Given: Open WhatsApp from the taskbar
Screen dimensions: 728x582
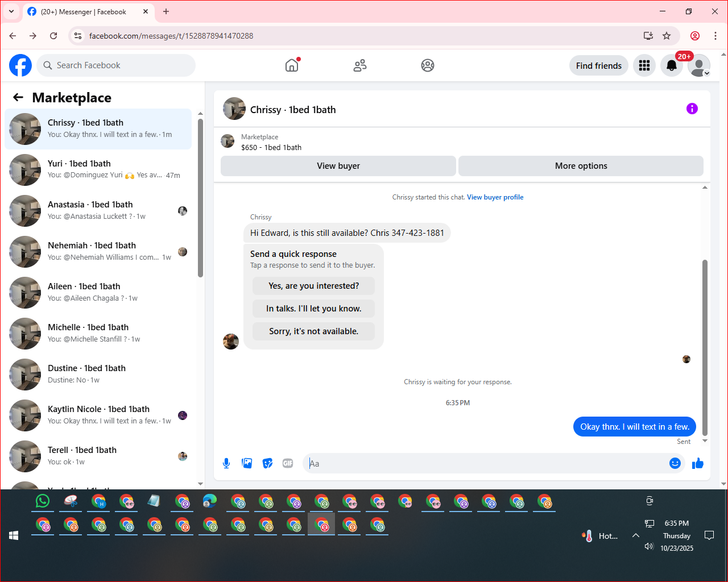Looking at the screenshot, I should 43,501.
